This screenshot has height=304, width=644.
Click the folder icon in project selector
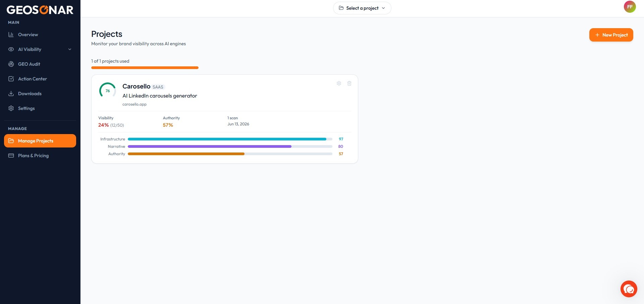coord(341,8)
